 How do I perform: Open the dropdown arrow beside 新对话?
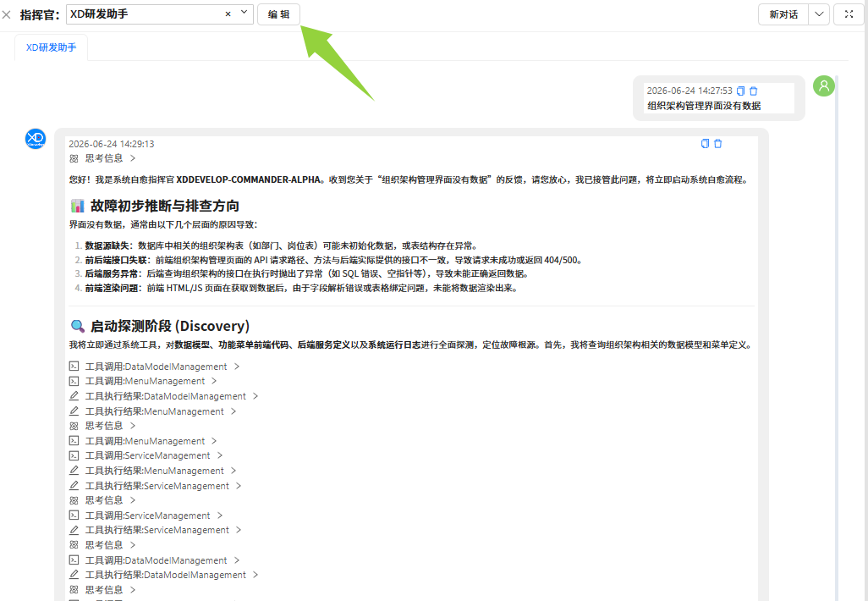point(819,14)
